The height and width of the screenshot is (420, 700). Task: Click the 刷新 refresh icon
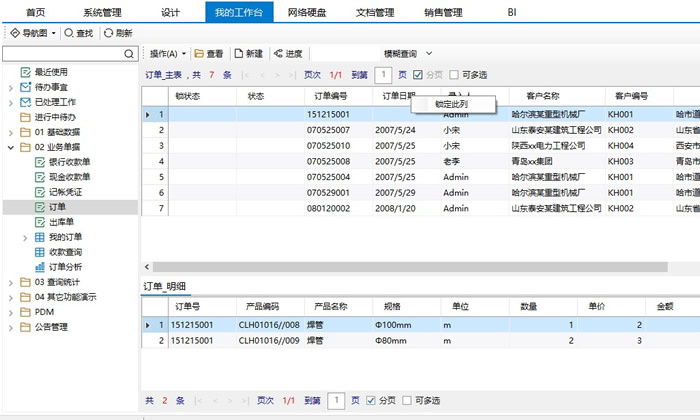pos(108,33)
